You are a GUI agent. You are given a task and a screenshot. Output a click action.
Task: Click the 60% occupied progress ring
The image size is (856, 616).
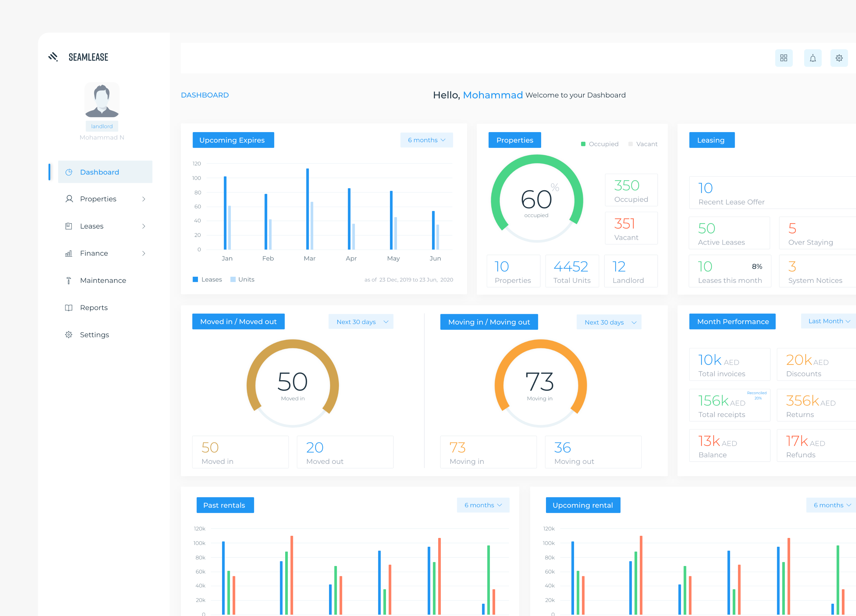point(536,200)
